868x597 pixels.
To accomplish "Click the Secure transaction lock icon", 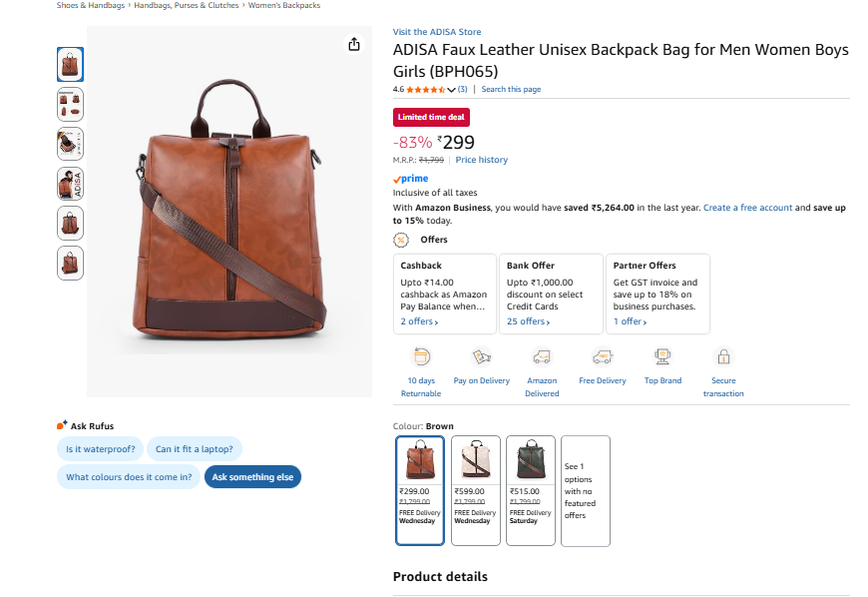I will click(723, 356).
